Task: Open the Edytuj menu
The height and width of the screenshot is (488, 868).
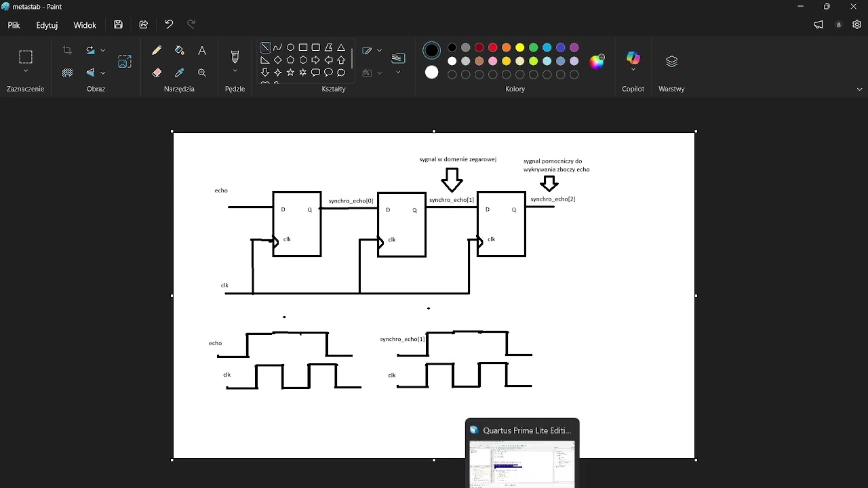Action: (47, 25)
